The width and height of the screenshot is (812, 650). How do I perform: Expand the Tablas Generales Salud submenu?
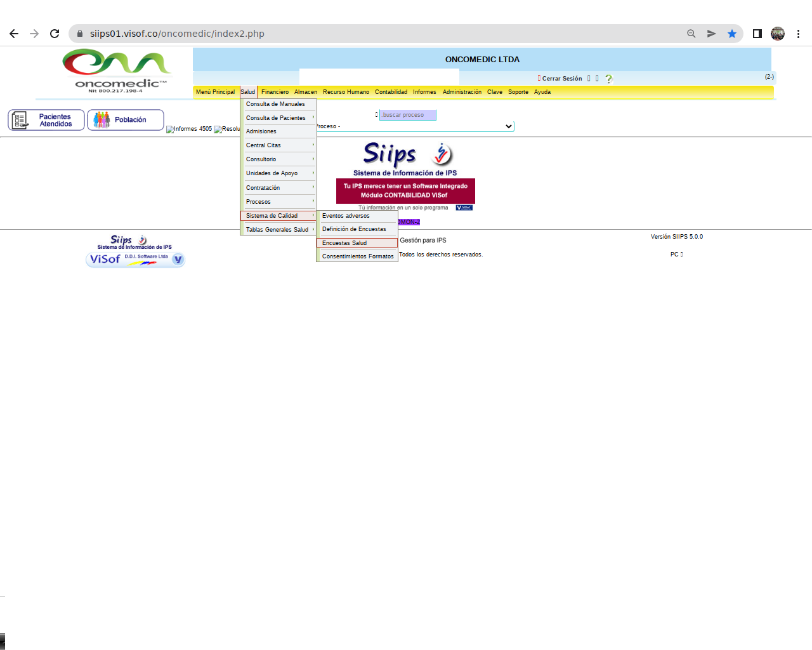coord(278,230)
